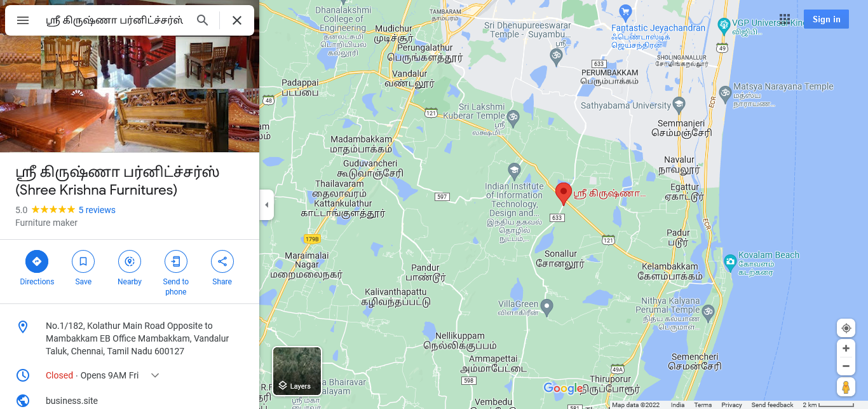868x409 pixels.
Task: Switch map to satellite via Layers
Action: (297, 371)
